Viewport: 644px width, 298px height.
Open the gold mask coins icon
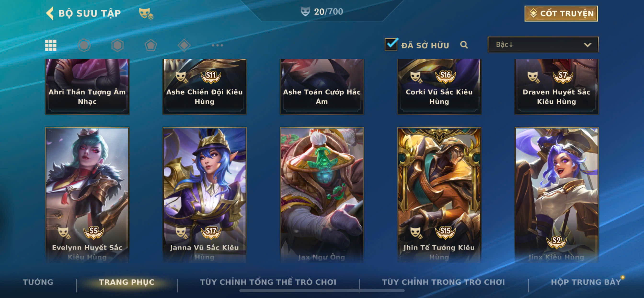[146, 13]
